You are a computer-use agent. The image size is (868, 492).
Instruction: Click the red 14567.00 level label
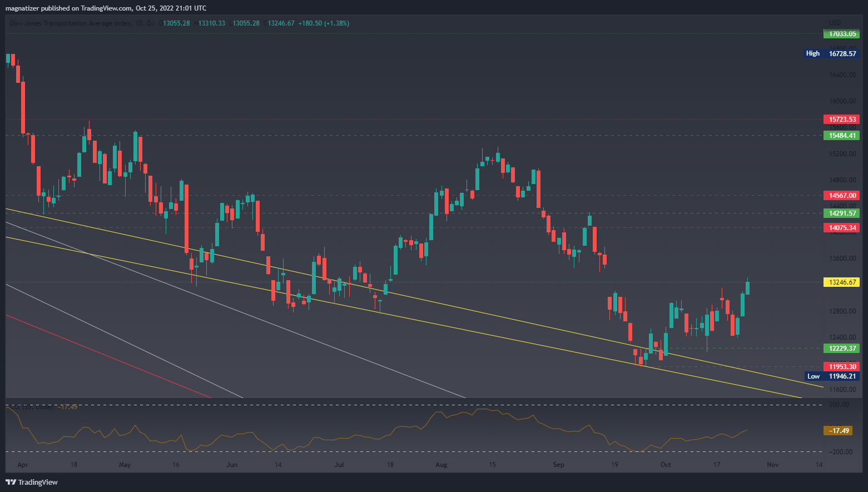[841, 196]
